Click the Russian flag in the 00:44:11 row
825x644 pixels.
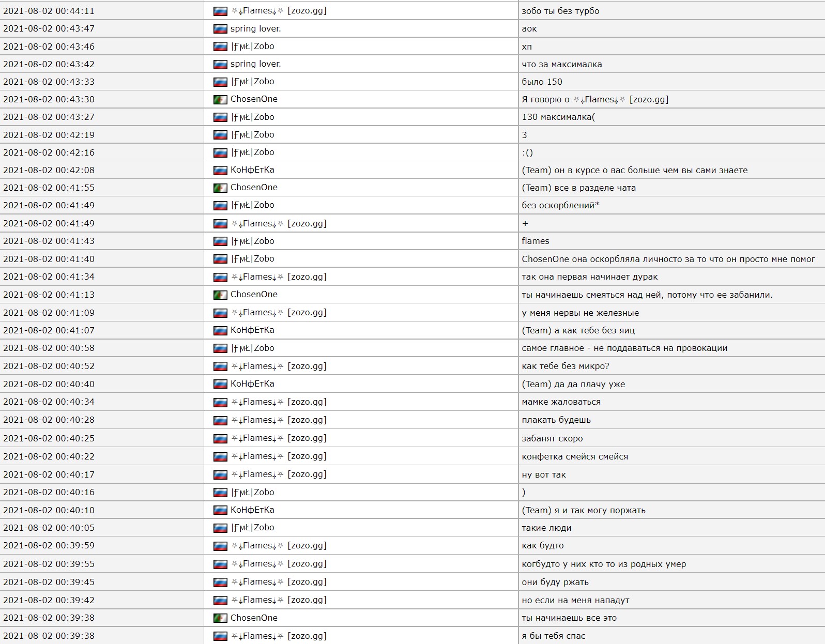220,11
